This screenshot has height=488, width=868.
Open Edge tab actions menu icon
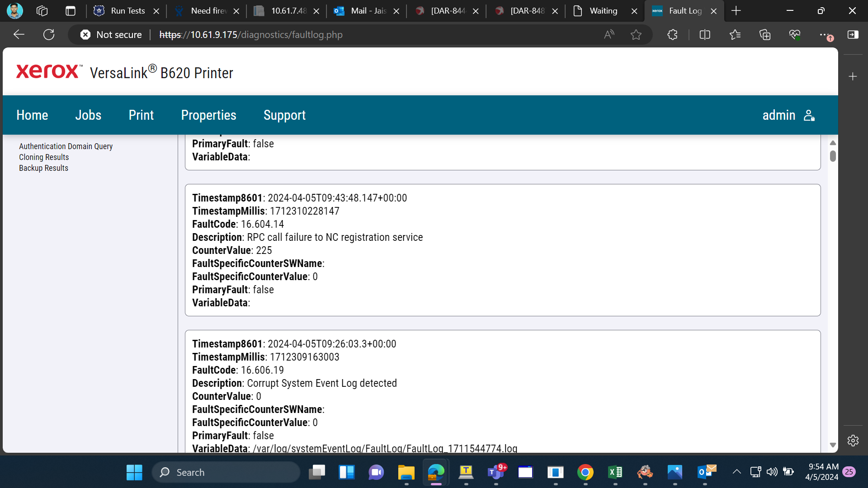pyautogui.click(x=71, y=11)
